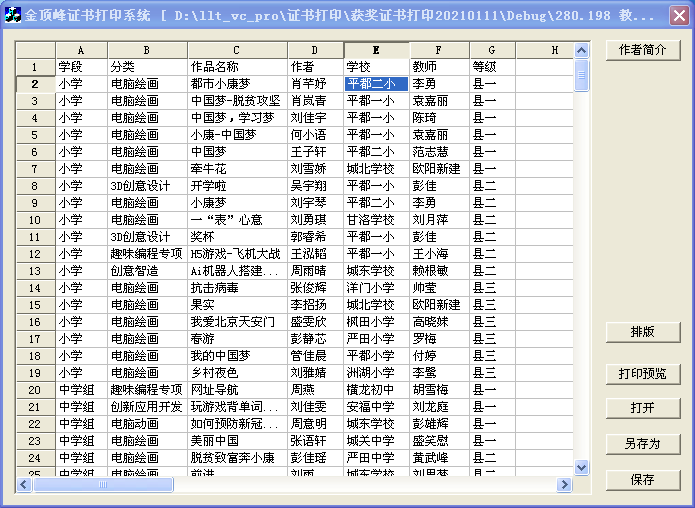Select column C header
Viewport: 695px width, 508px height.
[x=237, y=50]
